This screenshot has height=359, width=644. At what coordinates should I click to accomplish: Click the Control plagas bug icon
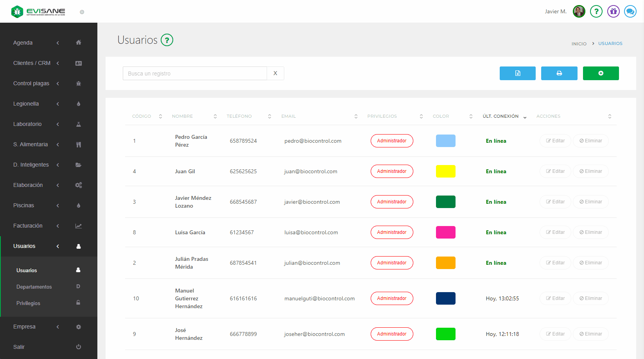79,83
